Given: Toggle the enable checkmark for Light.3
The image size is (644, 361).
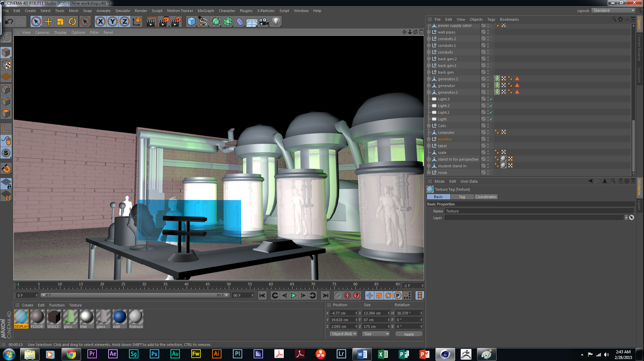Looking at the screenshot, I should click(x=491, y=99).
